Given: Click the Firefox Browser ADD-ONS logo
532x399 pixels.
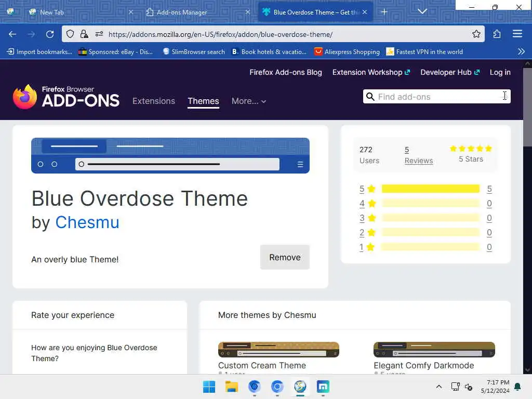Looking at the screenshot, I should (66, 97).
